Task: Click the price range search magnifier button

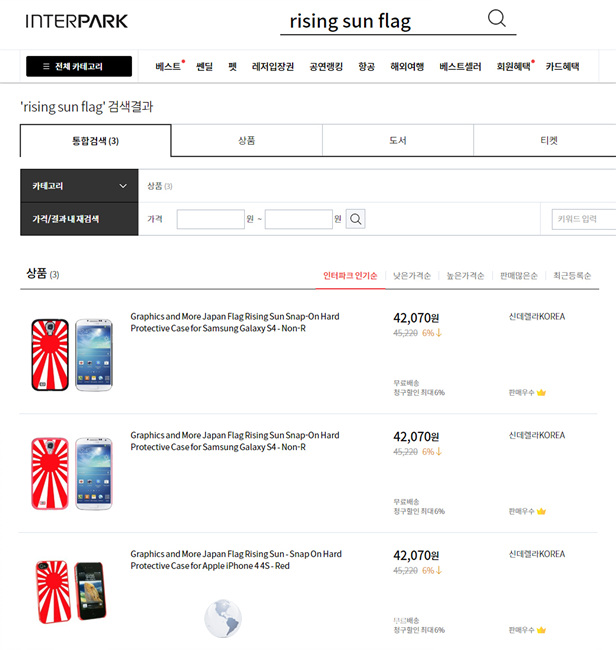Action: pyautogui.click(x=356, y=219)
